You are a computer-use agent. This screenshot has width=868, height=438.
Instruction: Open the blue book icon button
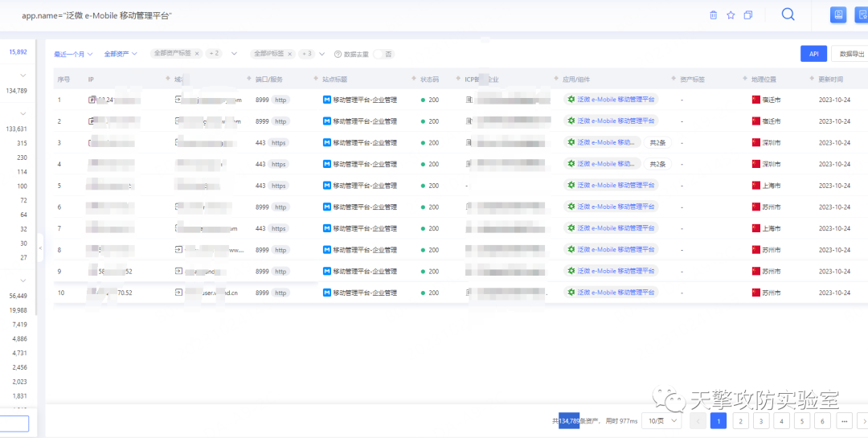click(838, 15)
